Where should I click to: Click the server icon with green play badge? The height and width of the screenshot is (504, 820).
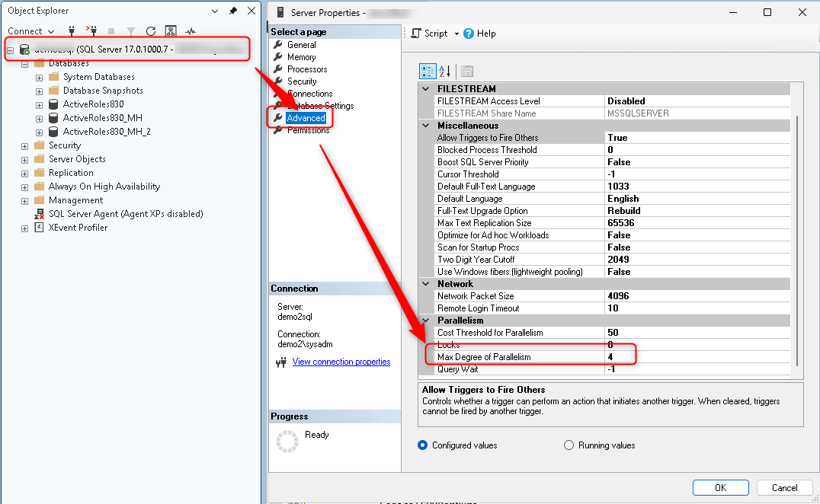pyautogui.click(x=24, y=49)
